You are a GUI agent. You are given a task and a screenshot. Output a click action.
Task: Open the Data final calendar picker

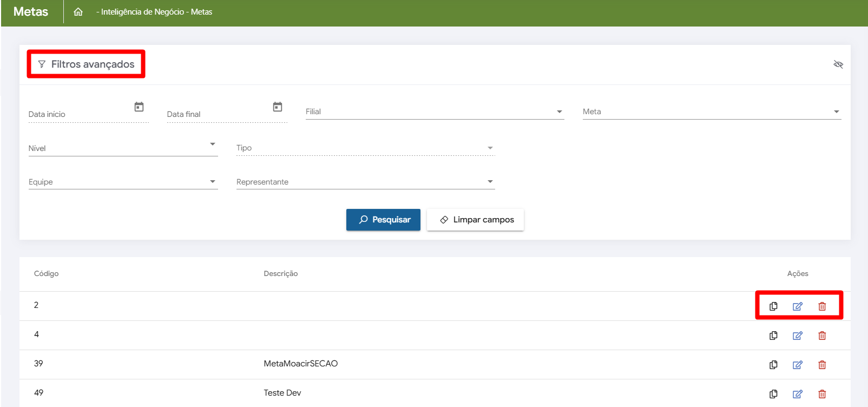point(278,107)
